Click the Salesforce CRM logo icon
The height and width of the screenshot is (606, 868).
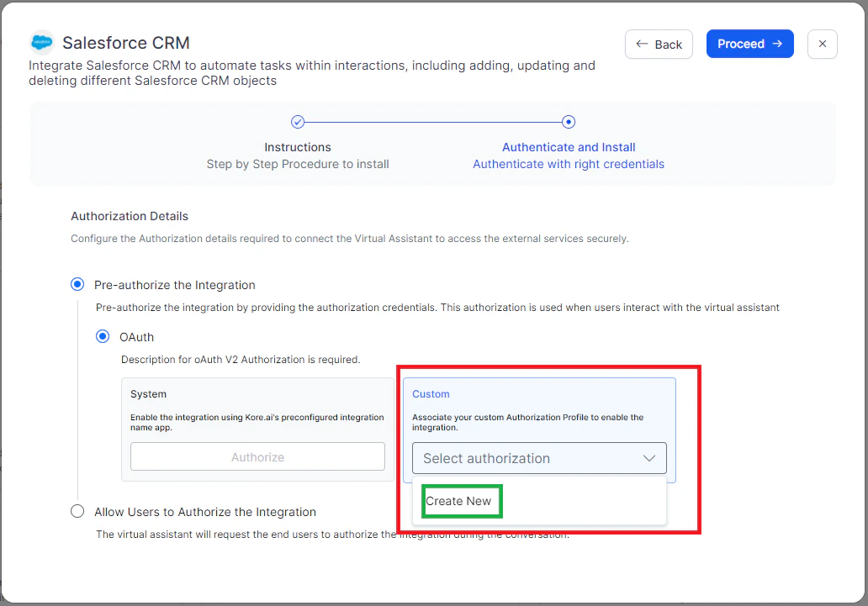40,42
